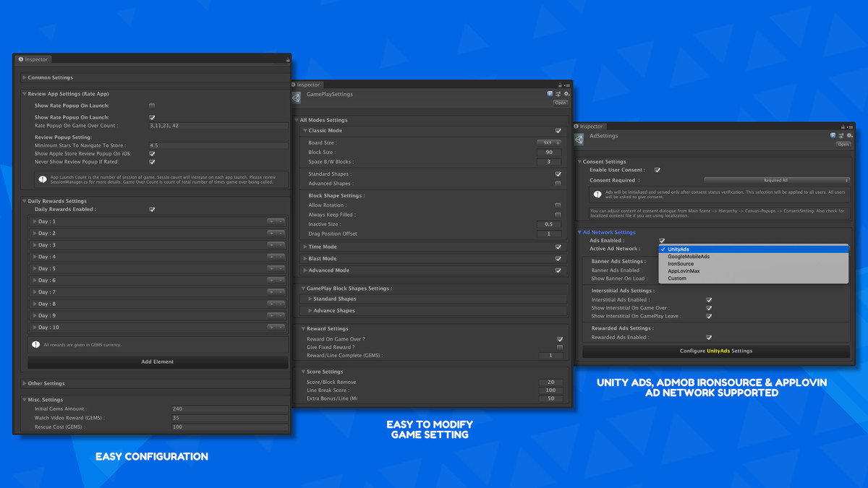Toggle Show Apple Store Review Popup On iOS

click(152, 154)
